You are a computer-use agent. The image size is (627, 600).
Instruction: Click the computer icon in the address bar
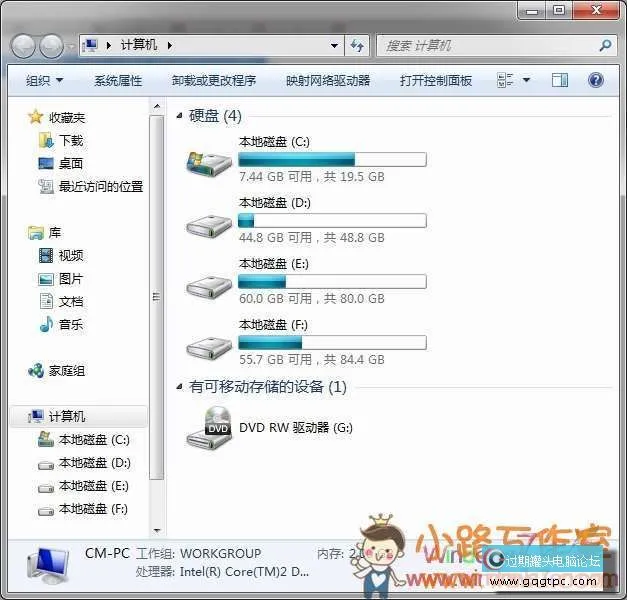90,46
